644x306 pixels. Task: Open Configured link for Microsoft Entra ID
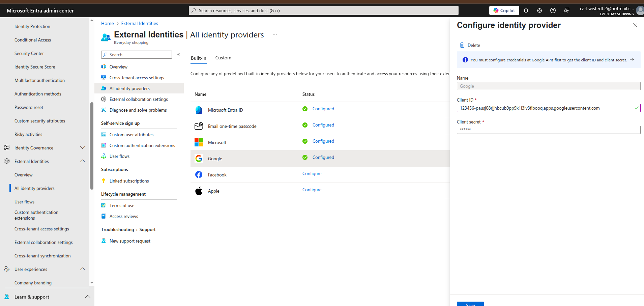pyautogui.click(x=323, y=109)
